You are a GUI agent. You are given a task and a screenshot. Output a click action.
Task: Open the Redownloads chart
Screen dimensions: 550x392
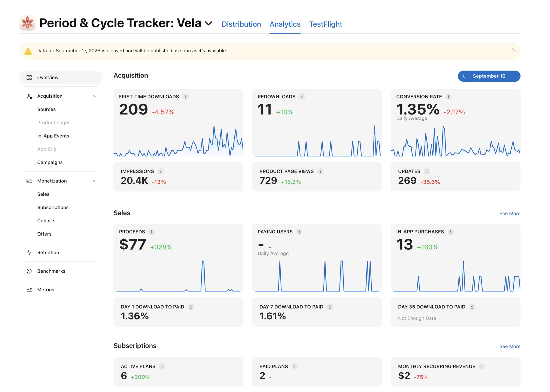click(x=317, y=141)
